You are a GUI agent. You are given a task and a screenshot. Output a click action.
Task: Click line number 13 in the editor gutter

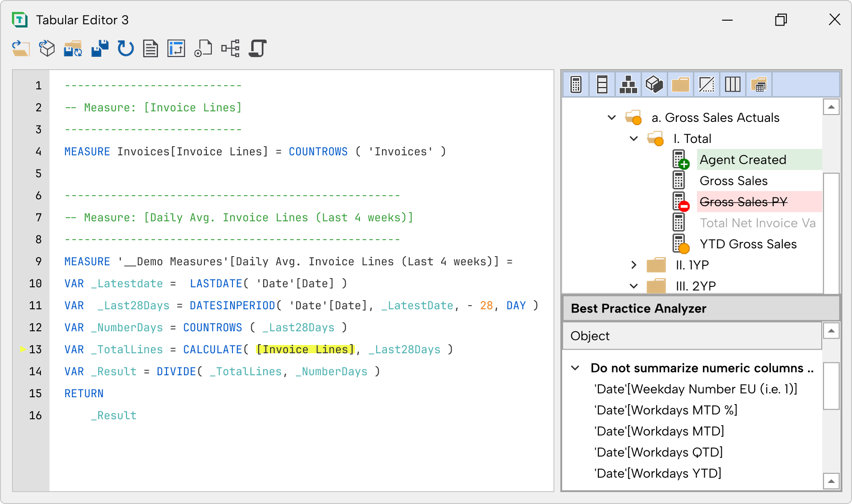click(x=35, y=350)
